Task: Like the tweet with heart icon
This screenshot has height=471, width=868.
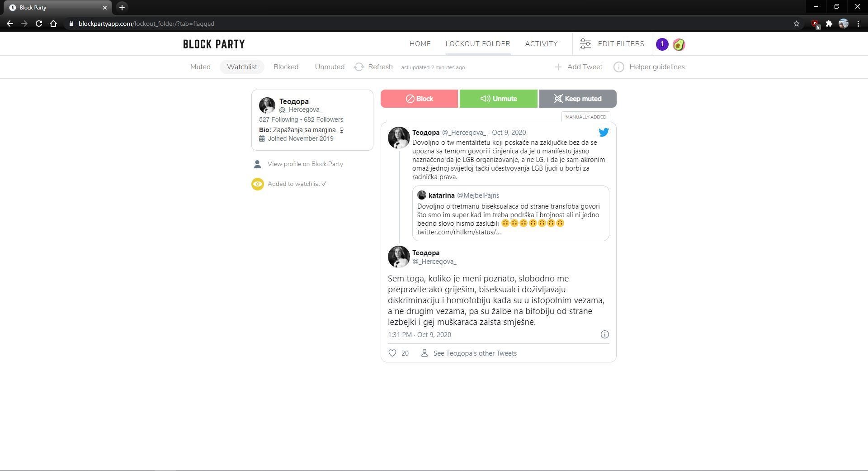Action: [392, 353]
